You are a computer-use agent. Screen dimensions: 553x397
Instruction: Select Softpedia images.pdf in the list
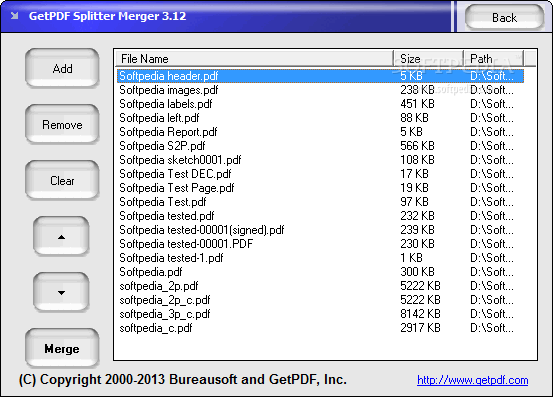tap(320, 90)
